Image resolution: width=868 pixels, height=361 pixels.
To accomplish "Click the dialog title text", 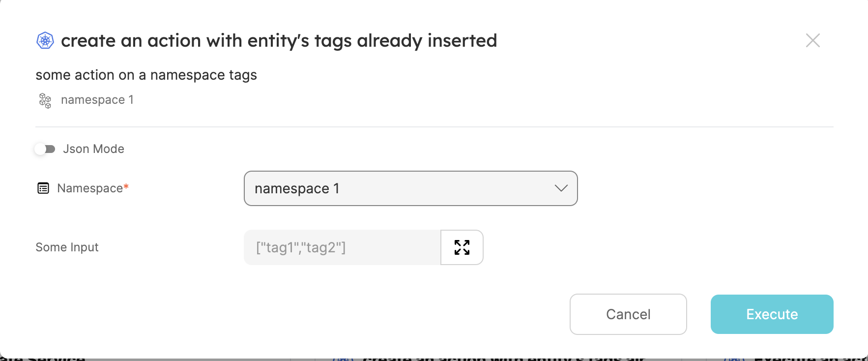I will pos(279,41).
